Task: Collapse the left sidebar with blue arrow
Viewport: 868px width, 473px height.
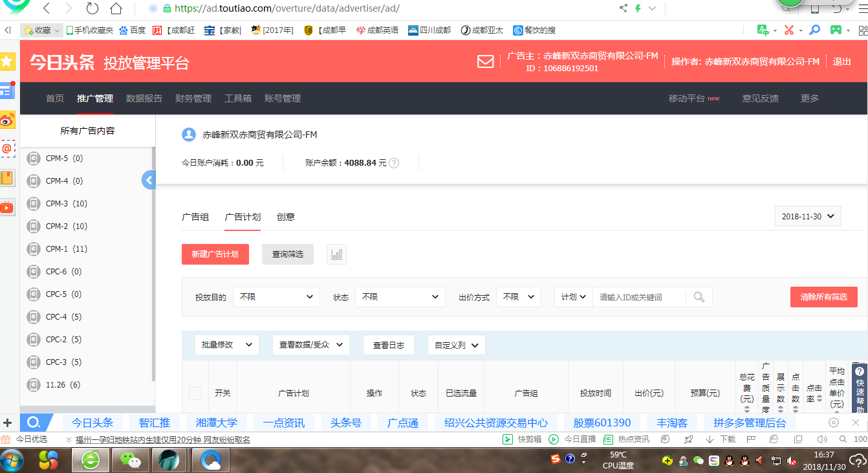Action: [149, 181]
